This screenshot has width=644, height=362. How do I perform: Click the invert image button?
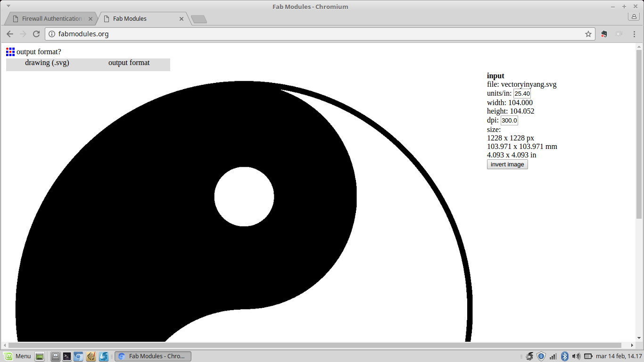pos(507,165)
